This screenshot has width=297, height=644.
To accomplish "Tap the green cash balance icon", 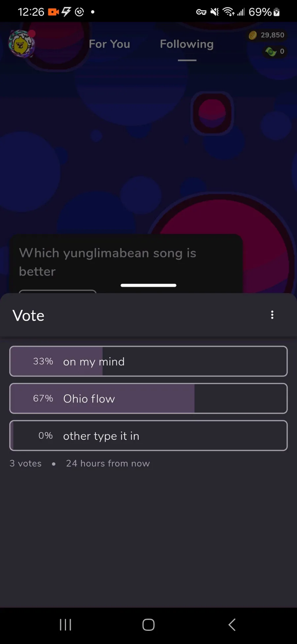I will 271,52.
